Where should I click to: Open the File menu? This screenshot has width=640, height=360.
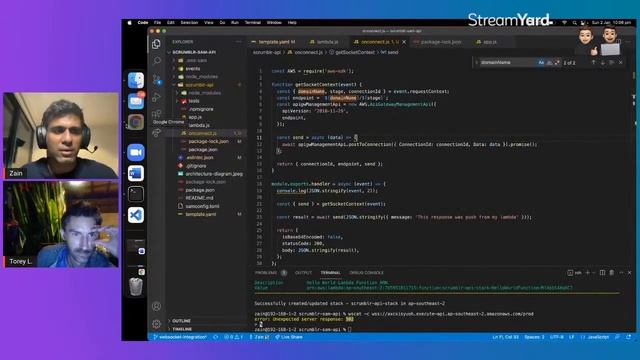pos(157,23)
